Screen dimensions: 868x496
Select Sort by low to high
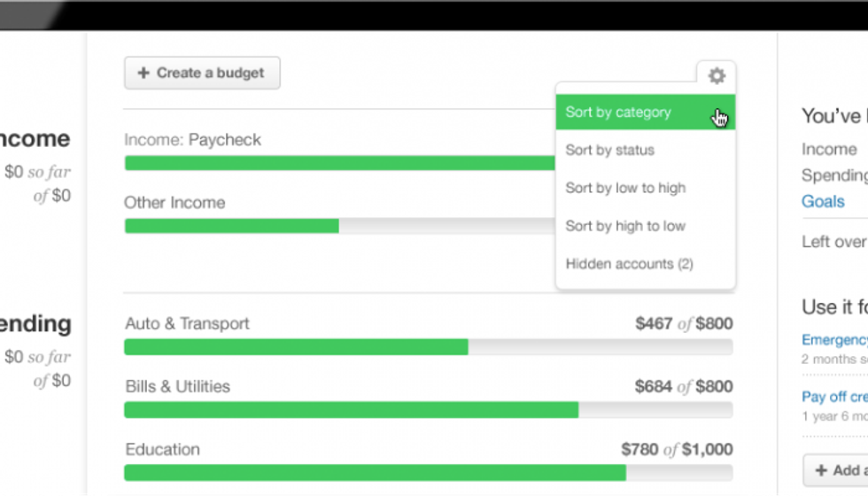coord(625,188)
